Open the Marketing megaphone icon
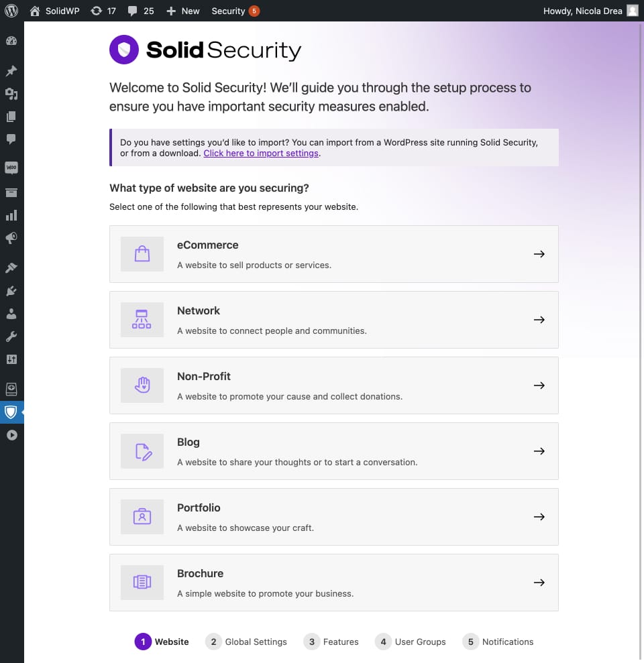Viewport: 644px width, 663px height. point(11,238)
